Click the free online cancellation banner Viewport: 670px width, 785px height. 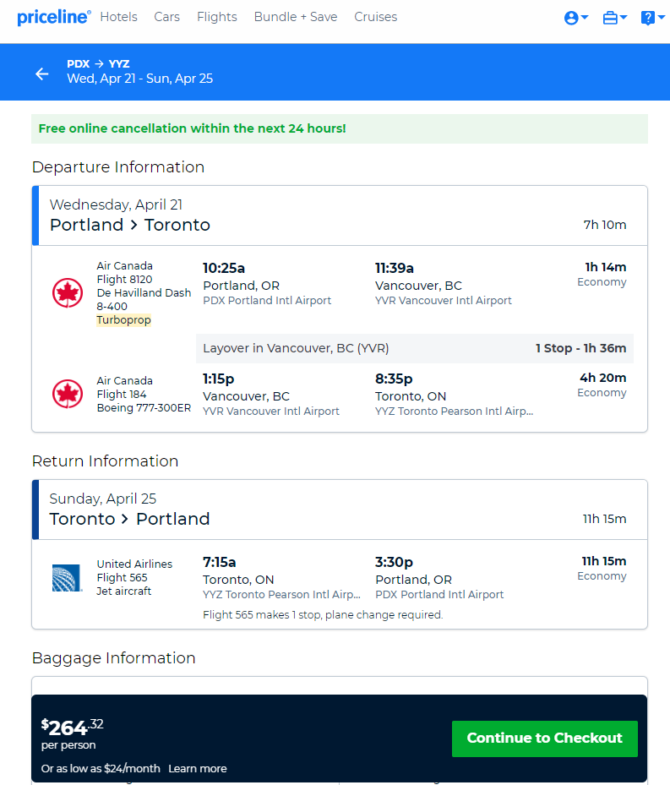pos(340,129)
